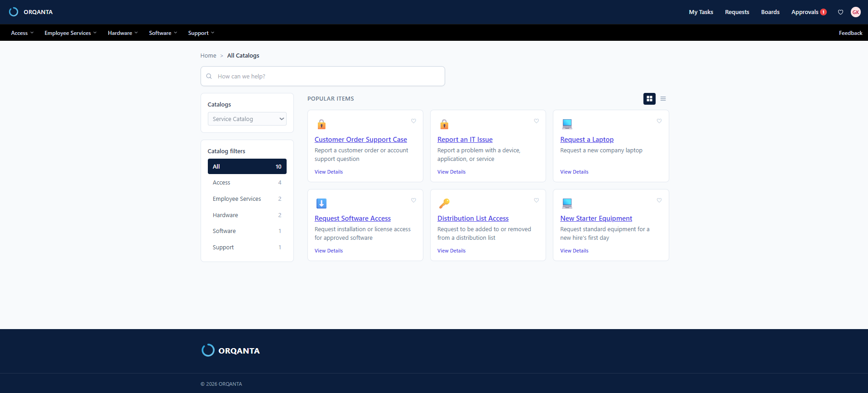
Task: Click the computer icon on New Starter Equipment
Action: pyautogui.click(x=567, y=203)
